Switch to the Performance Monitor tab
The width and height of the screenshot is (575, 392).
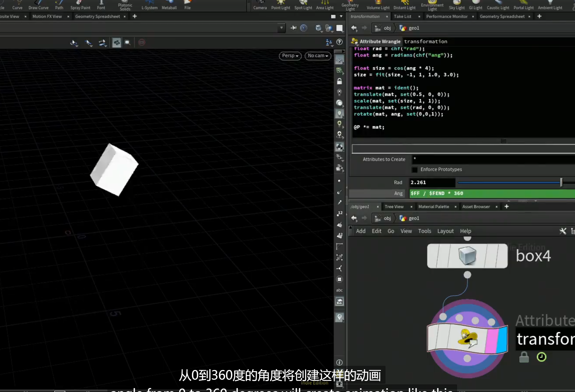point(447,16)
